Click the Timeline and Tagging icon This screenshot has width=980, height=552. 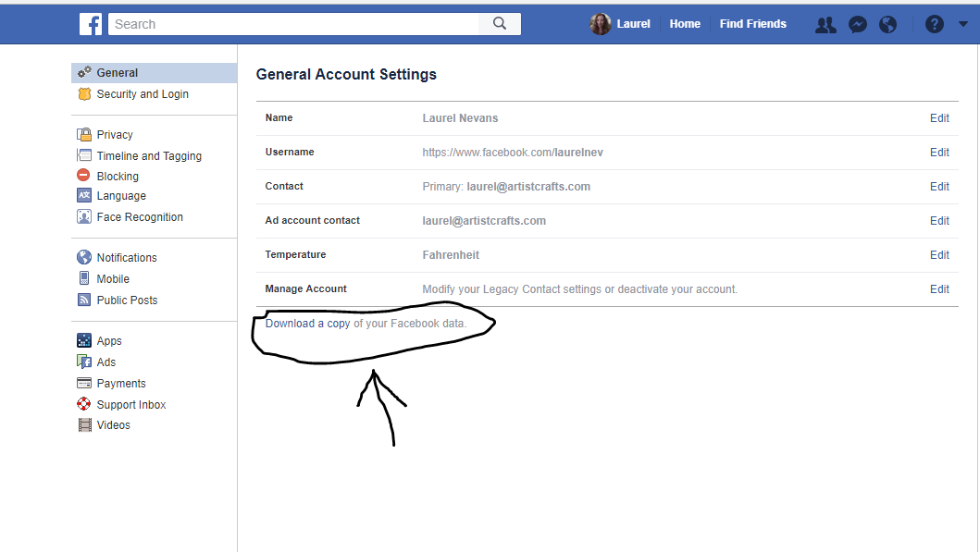click(84, 155)
